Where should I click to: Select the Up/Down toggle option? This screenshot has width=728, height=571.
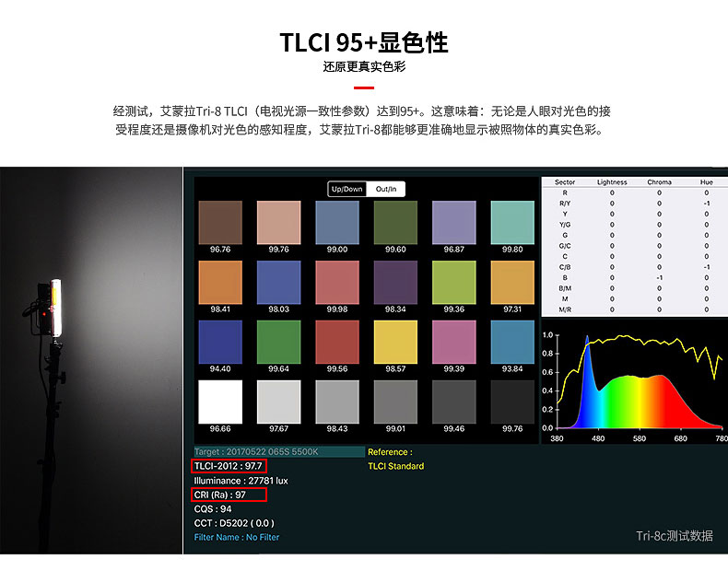[347, 189]
